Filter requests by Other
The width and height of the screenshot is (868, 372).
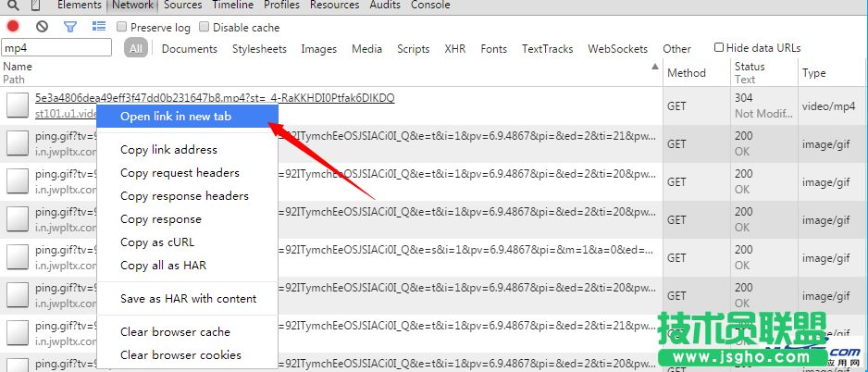[x=676, y=49]
